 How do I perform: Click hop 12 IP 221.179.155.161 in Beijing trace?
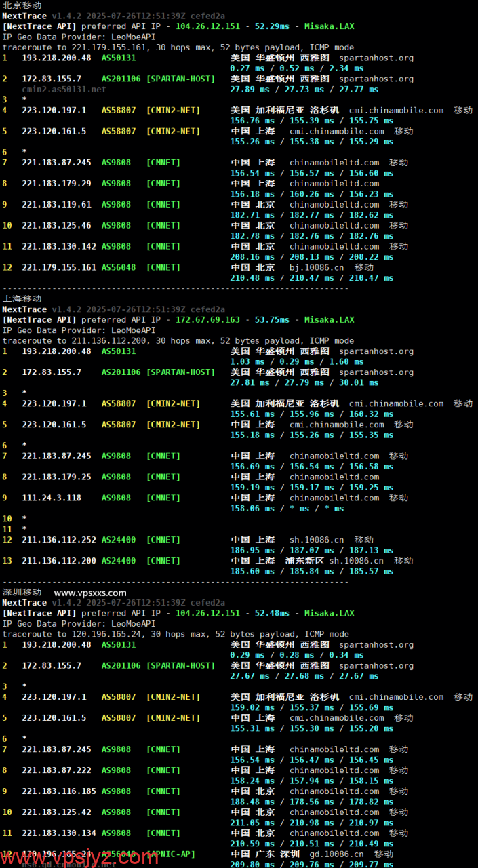pos(59,267)
